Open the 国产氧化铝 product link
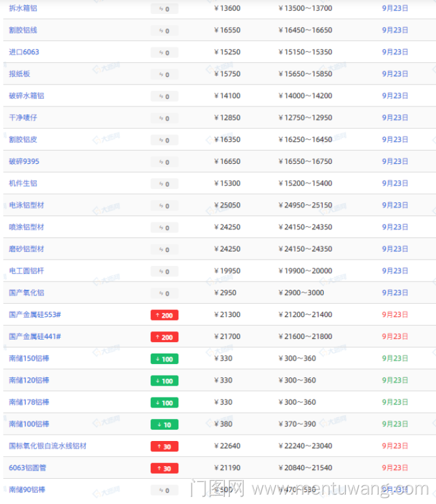The width and height of the screenshot is (436, 504). [26, 293]
